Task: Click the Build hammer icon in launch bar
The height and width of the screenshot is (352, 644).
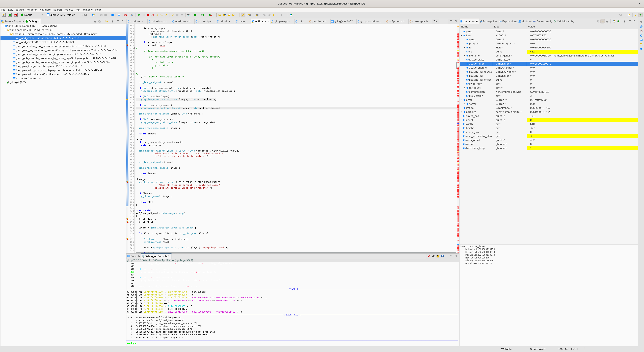Action: pyautogui.click(x=4, y=15)
